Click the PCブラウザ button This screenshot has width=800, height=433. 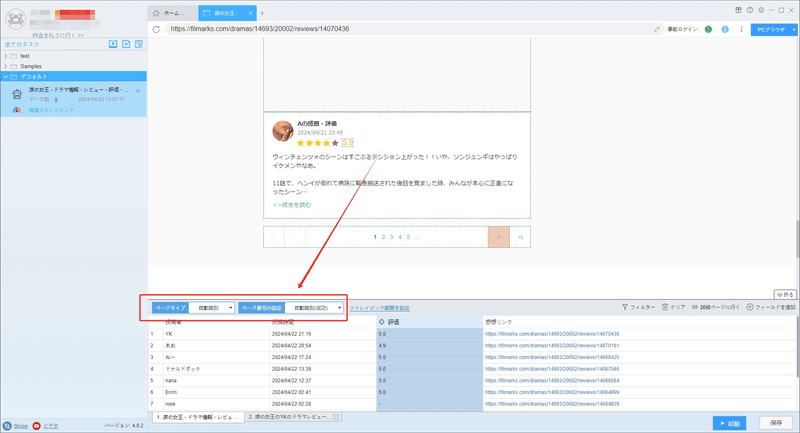tap(770, 30)
